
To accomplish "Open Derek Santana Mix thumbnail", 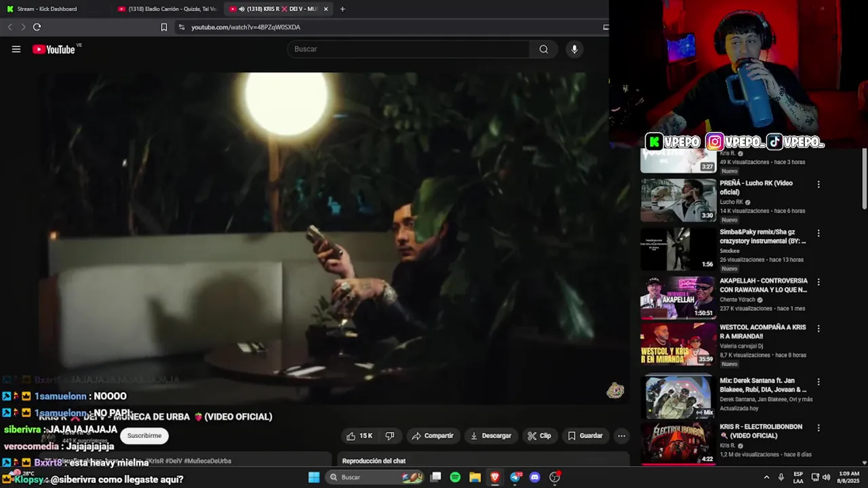I will coord(678,396).
